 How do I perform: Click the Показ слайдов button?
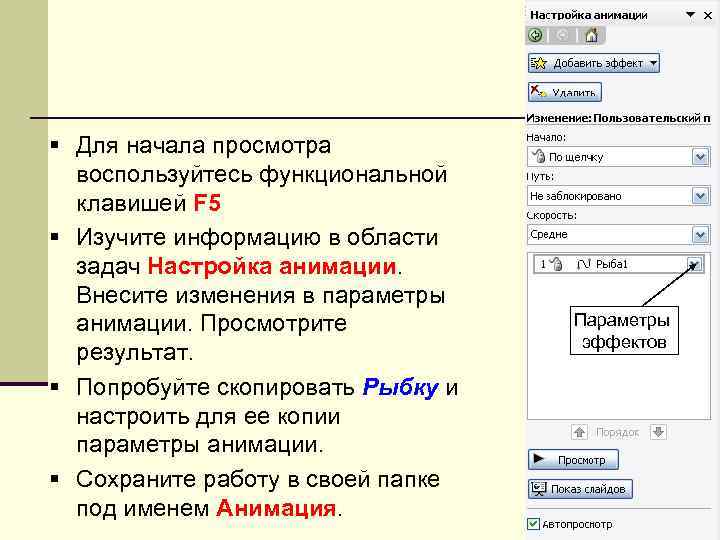(x=580, y=489)
